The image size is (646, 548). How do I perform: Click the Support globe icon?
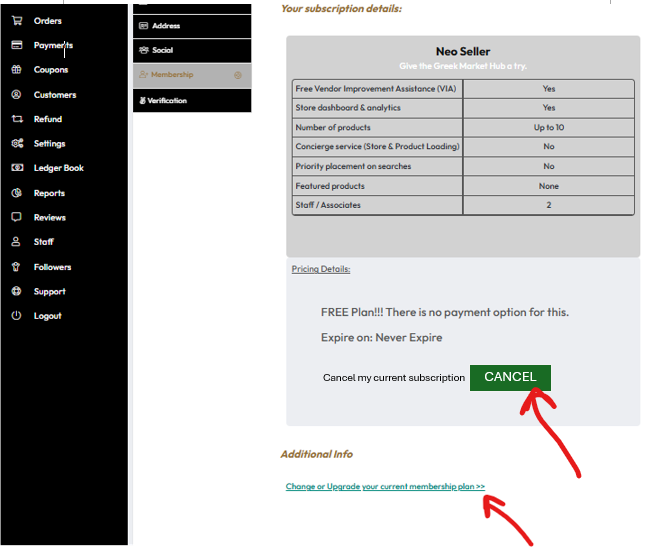[x=16, y=292]
